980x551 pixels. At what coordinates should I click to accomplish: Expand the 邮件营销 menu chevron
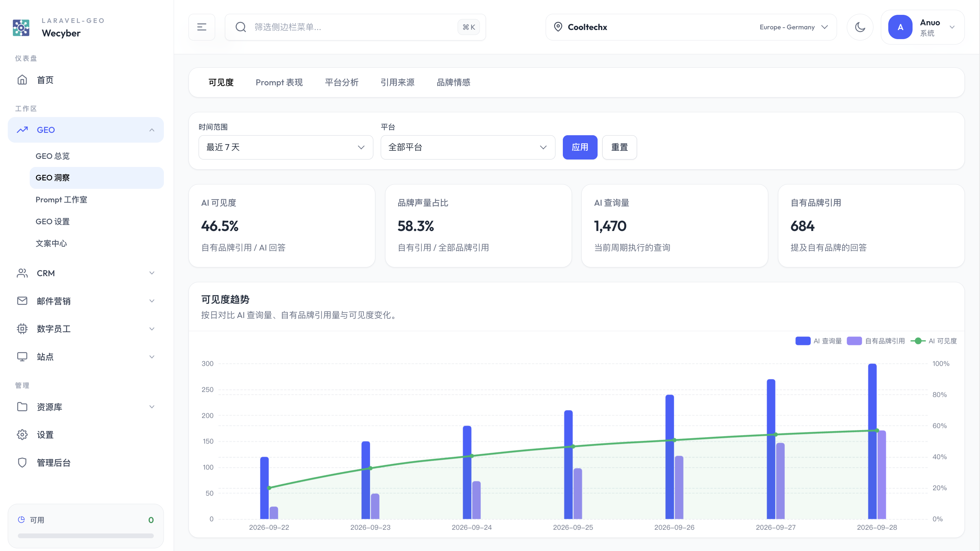pos(152,301)
